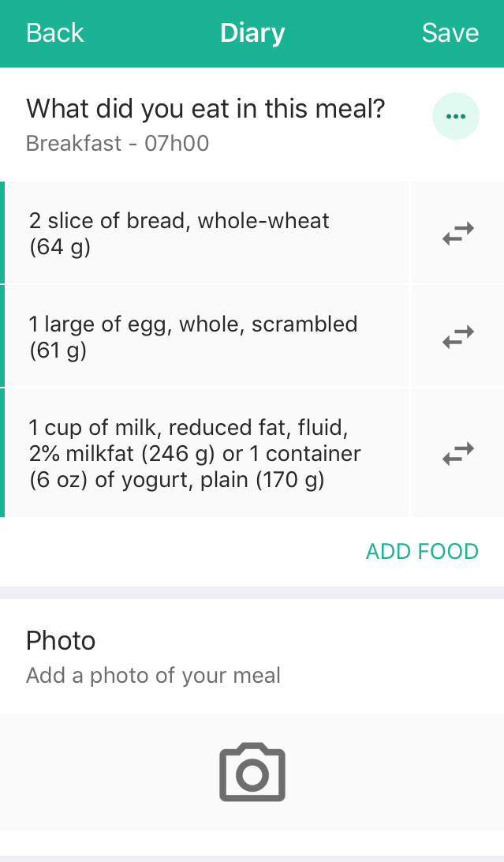
Task: Tap the green bar beside the milk entry
Action: [2, 452]
